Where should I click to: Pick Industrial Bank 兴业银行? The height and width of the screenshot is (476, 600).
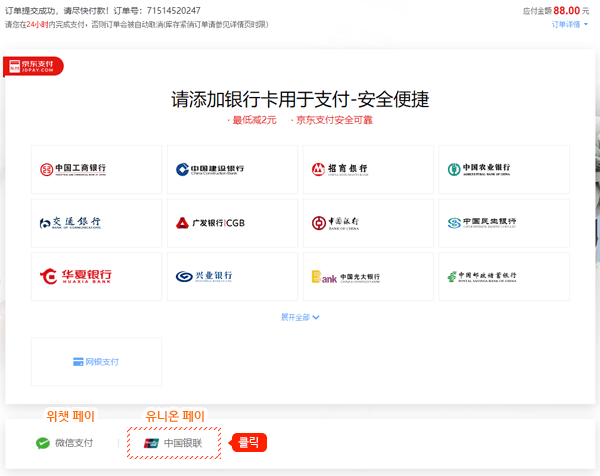[x=232, y=276]
